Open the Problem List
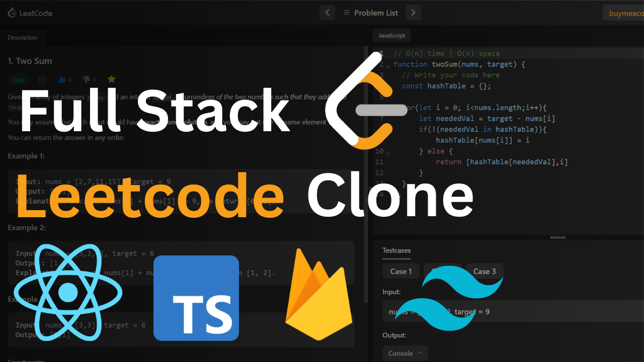 click(x=370, y=13)
